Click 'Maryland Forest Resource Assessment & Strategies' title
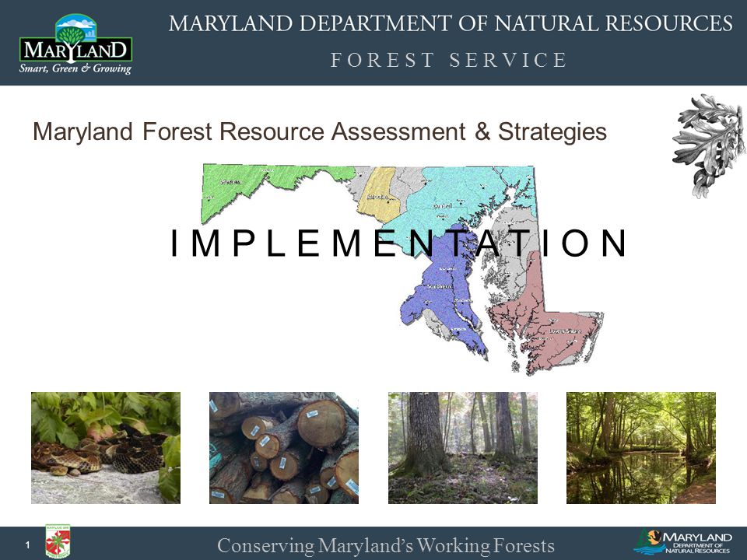The width and height of the screenshot is (747, 560). point(320,131)
